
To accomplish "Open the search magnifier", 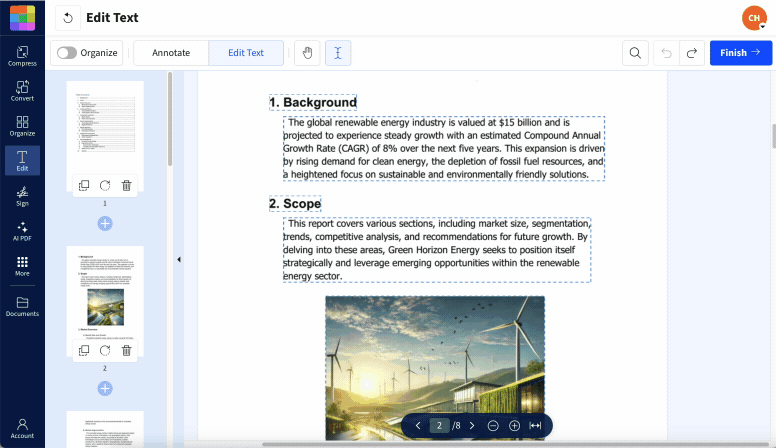I will [x=635, y=53].
